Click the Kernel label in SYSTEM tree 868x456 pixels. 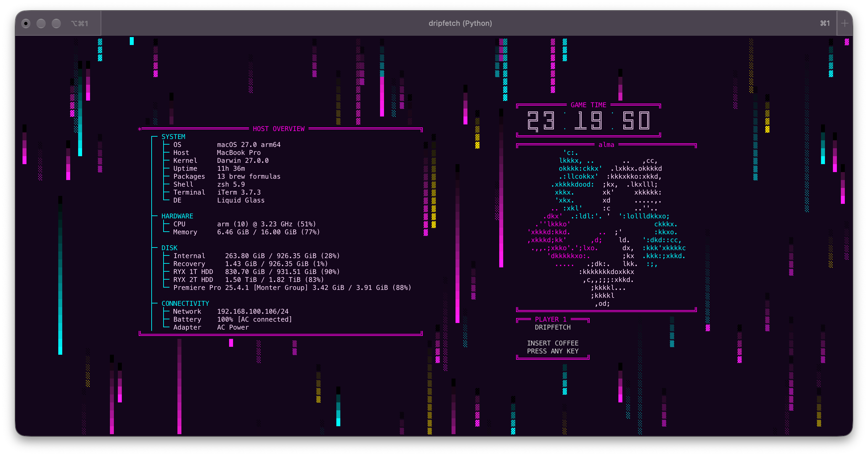point(185,160)
